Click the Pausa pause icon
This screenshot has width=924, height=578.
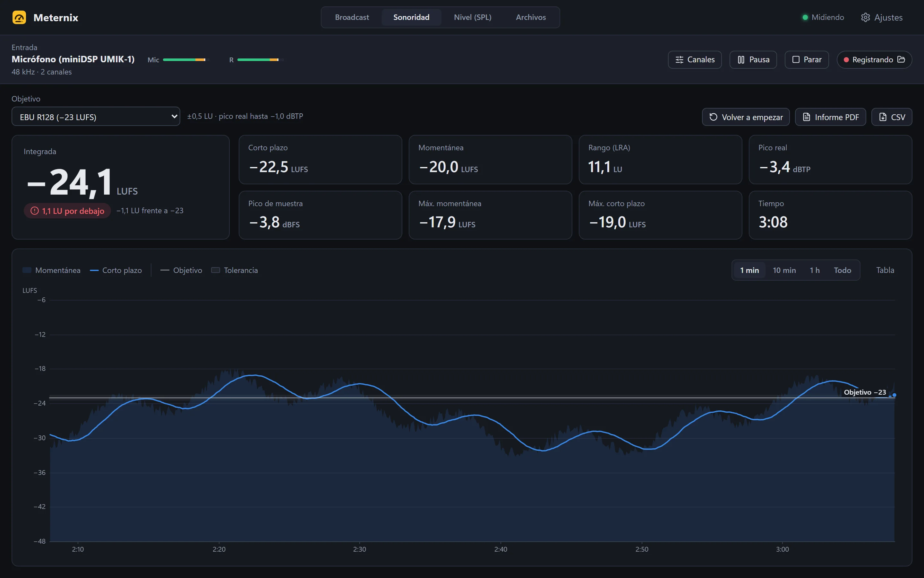point(741,60)
